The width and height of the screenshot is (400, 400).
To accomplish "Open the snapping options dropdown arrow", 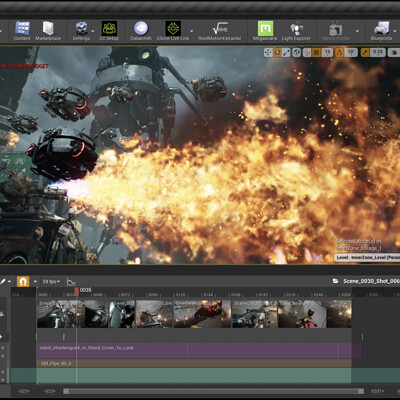I will pyautogui.click(x=35, y=282).
